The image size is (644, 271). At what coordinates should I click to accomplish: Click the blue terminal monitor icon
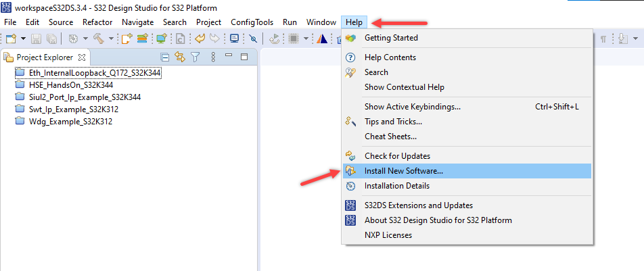(235, 39)
